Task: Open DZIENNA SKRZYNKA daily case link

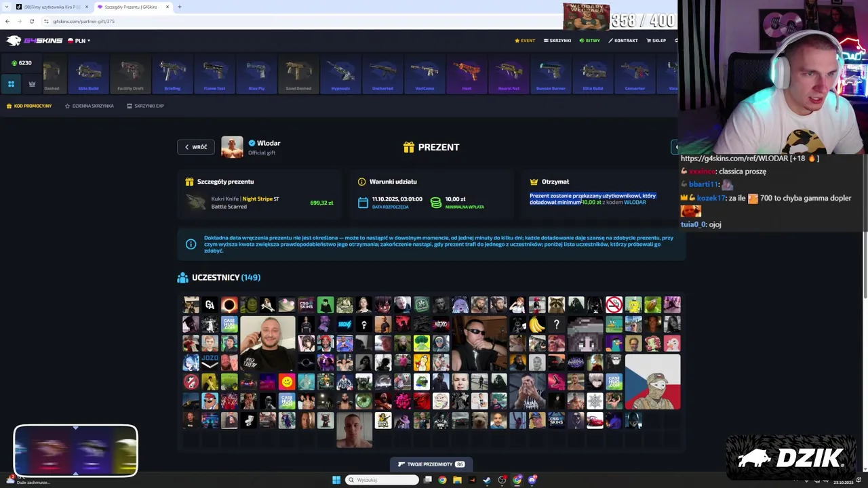Action: (x=89, y=106)
